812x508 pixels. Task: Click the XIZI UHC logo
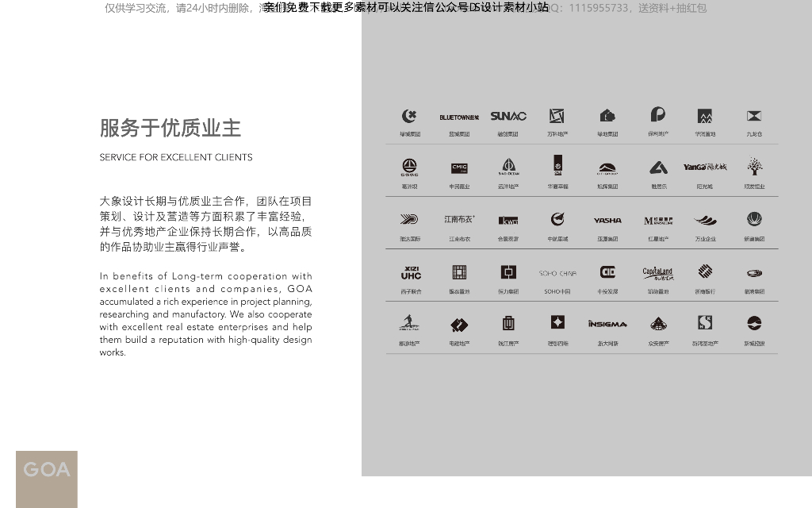point(412,273)
